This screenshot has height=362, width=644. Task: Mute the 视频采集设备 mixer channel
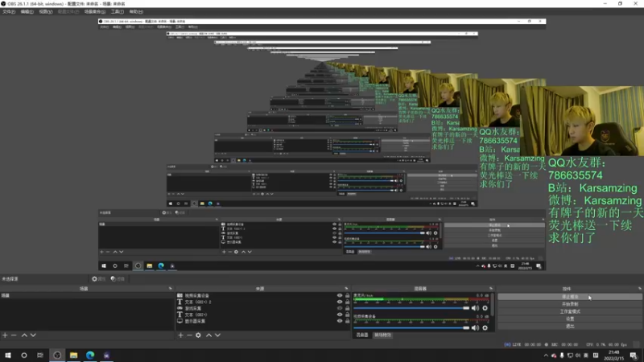click(475, 328)
